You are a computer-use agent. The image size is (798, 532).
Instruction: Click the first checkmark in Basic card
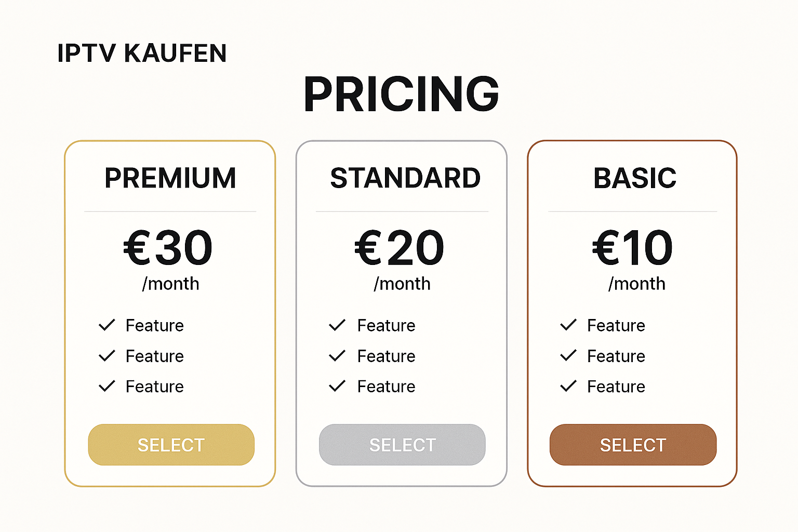click(568, 325)
